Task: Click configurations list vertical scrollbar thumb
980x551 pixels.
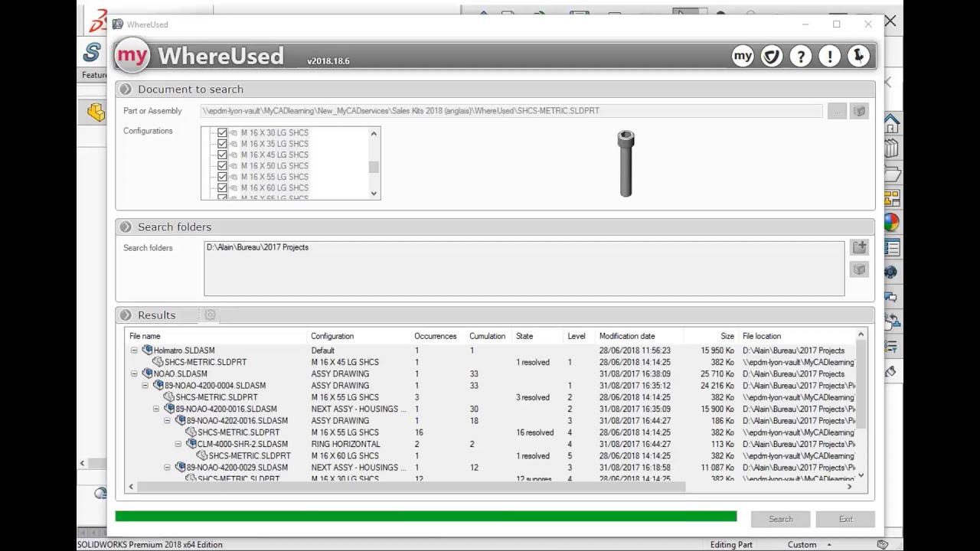Action: click(x=374, y=167)
